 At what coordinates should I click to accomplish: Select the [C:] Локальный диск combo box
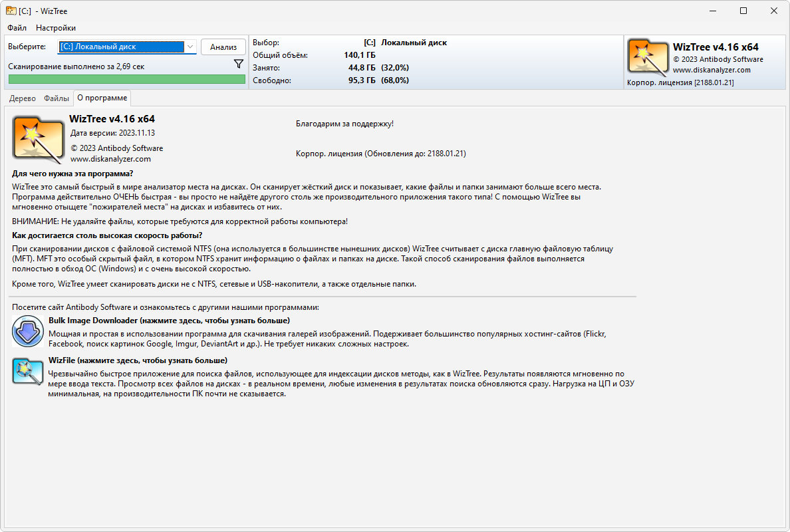(127, 47)
